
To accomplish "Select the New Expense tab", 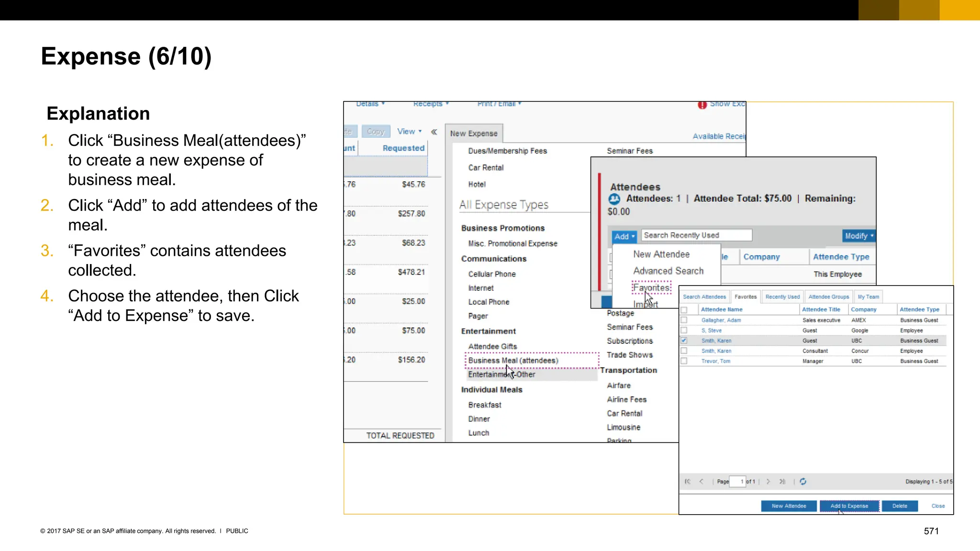I will [x=474, y=133].
